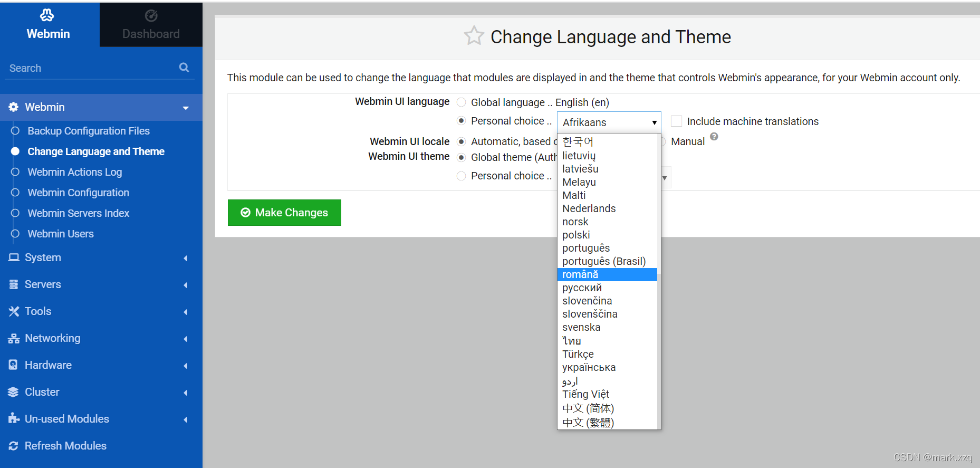Choose Nederlands from the language list
980x468 pixels.
pos(607,208)
